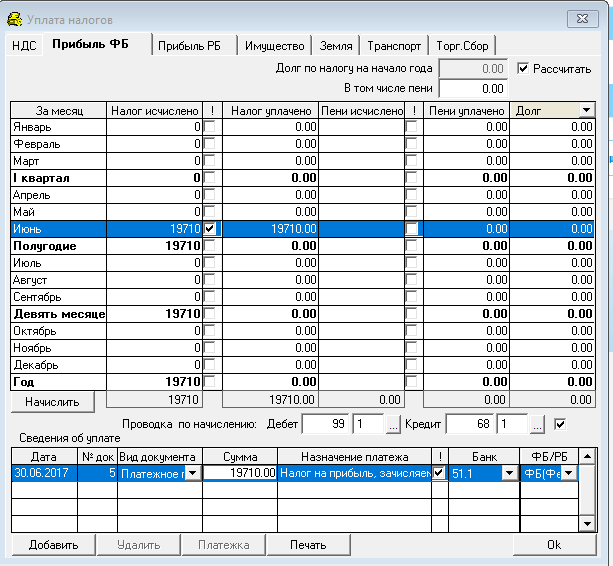
Task: Click the Дебет account field with 99
Action: [x=325, y=424]
